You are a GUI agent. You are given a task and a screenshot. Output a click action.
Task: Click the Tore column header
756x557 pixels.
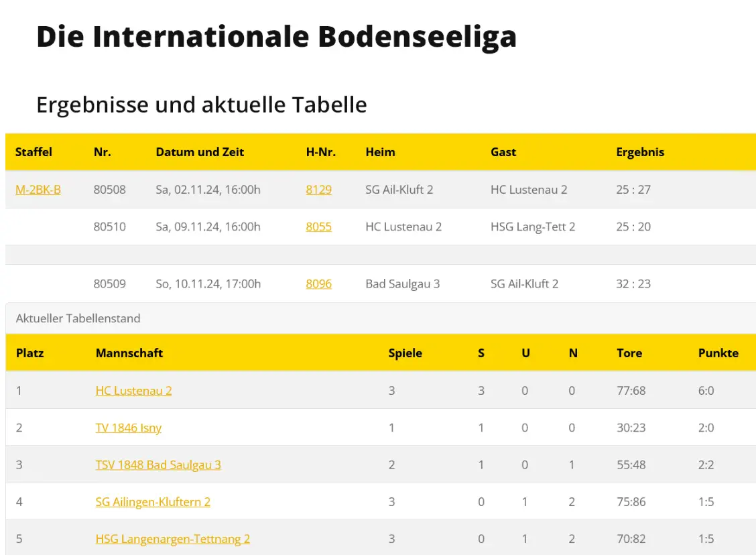pos(629,353)
